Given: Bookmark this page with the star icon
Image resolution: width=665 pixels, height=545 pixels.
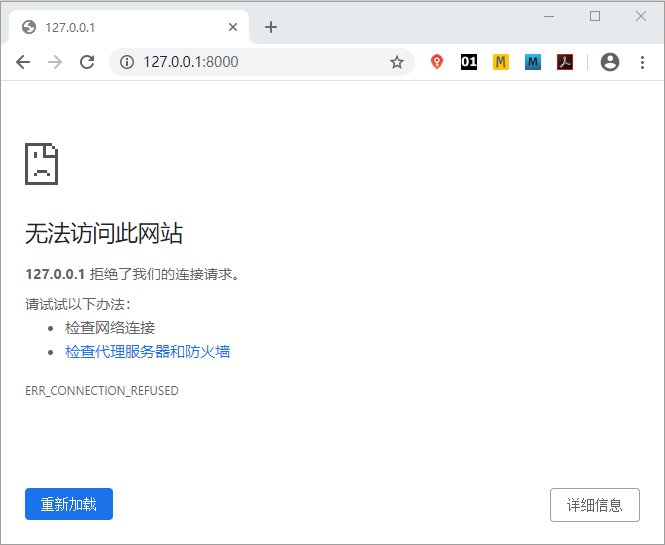Looking at the screenshot, I should tap(397, 62).
